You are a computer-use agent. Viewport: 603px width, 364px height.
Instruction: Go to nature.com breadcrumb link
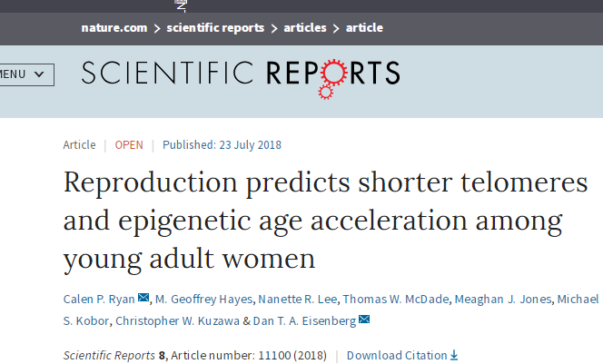(114, 27)
